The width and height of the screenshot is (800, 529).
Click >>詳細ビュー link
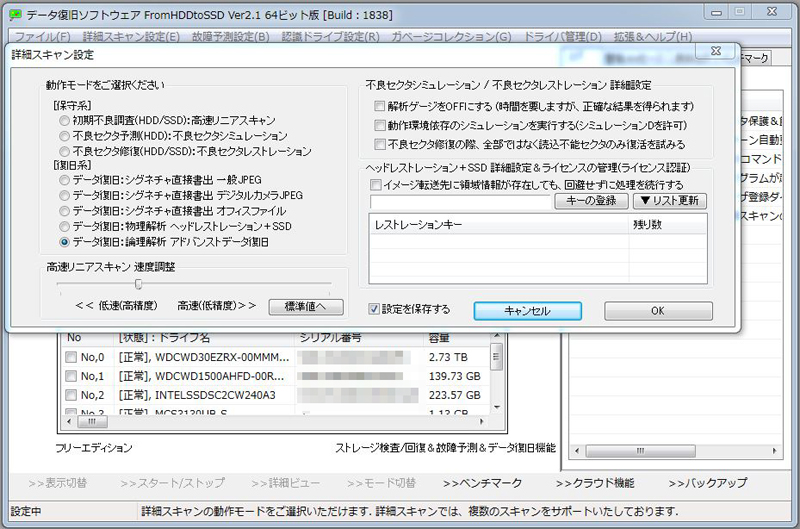coord(285,483)
